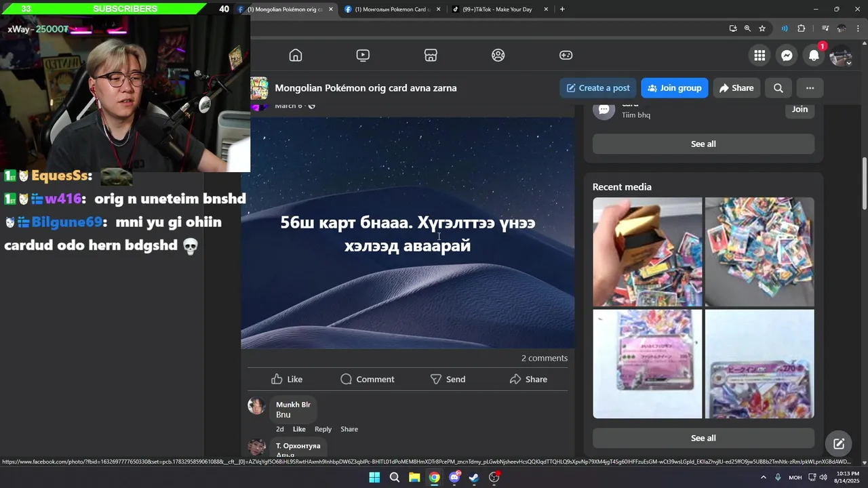868x488 pixels.
Task: Click the zoom magnifier icon in address bar
Action: [747, 28]
